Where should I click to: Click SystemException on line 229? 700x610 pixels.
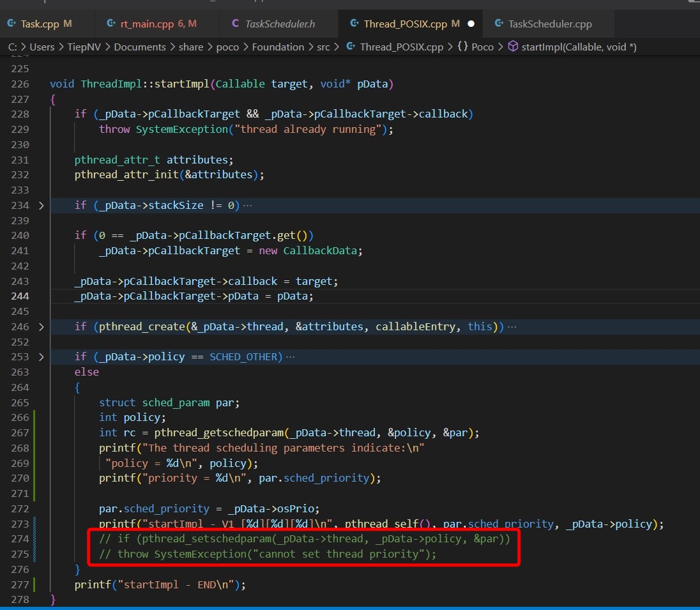coord(181,130)
